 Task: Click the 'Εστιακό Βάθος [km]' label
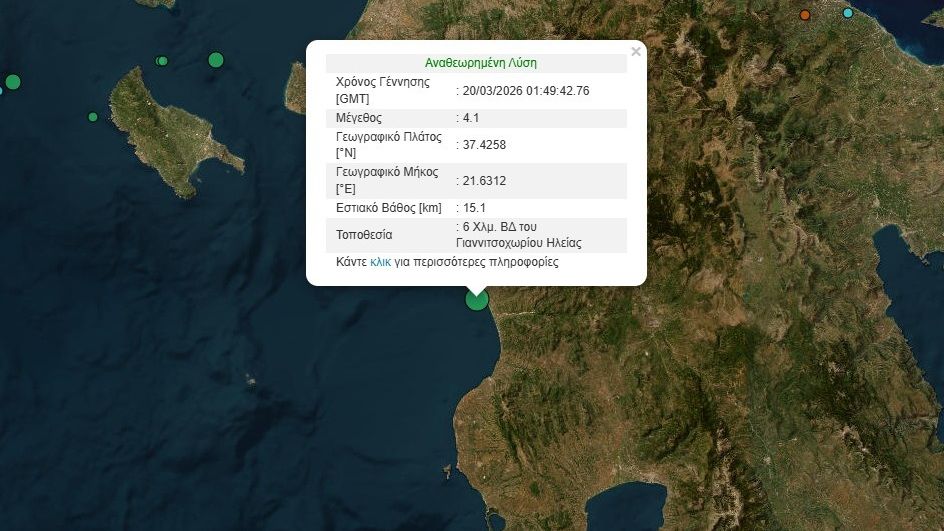tap(388, 208)
